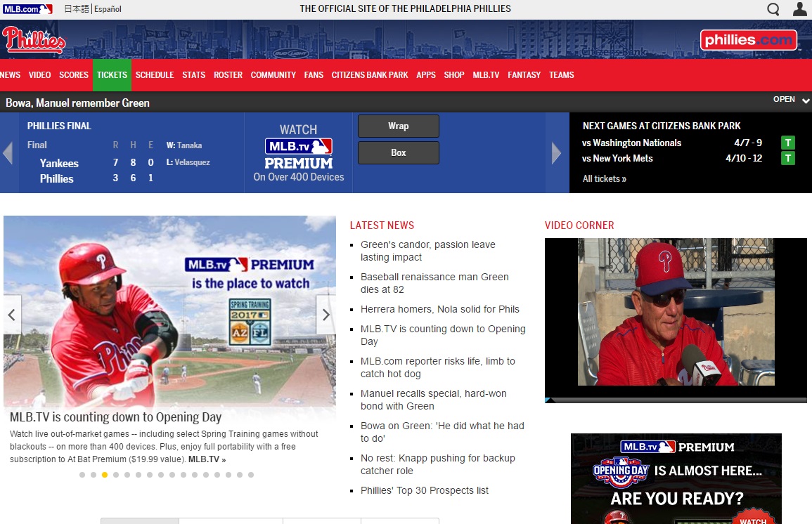
Task: Click carousel headline 'MLB.TV is counting down to Opening Day'
Action: [115, 417]
